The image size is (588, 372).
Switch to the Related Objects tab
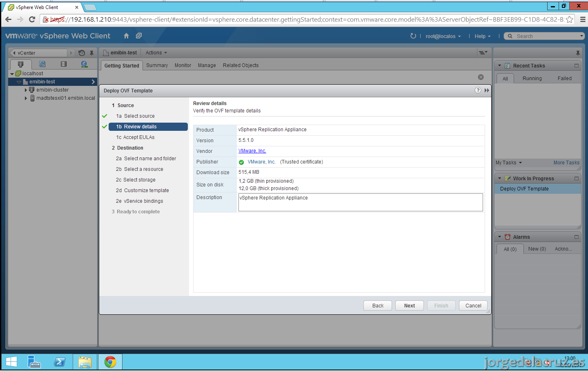tap(241, 65)
